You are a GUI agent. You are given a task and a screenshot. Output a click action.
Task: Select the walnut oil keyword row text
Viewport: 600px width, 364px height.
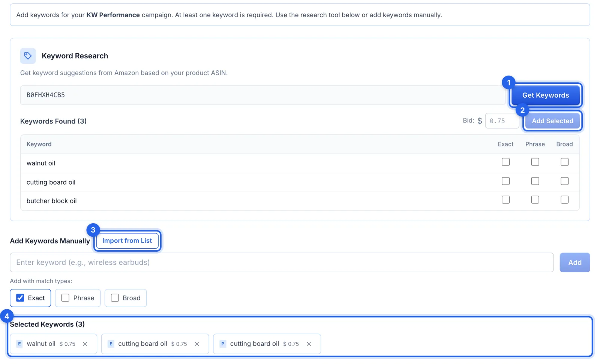click(x=41, y=163)
